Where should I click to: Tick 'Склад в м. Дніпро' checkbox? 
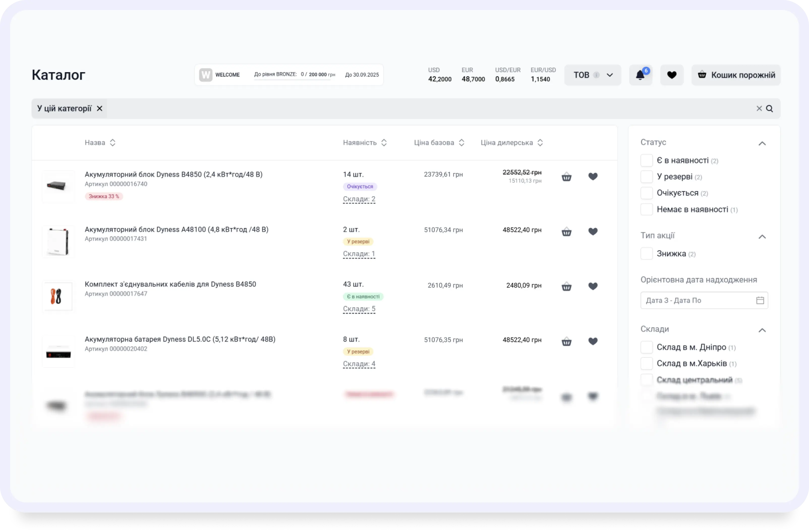(x=647, y=347)
